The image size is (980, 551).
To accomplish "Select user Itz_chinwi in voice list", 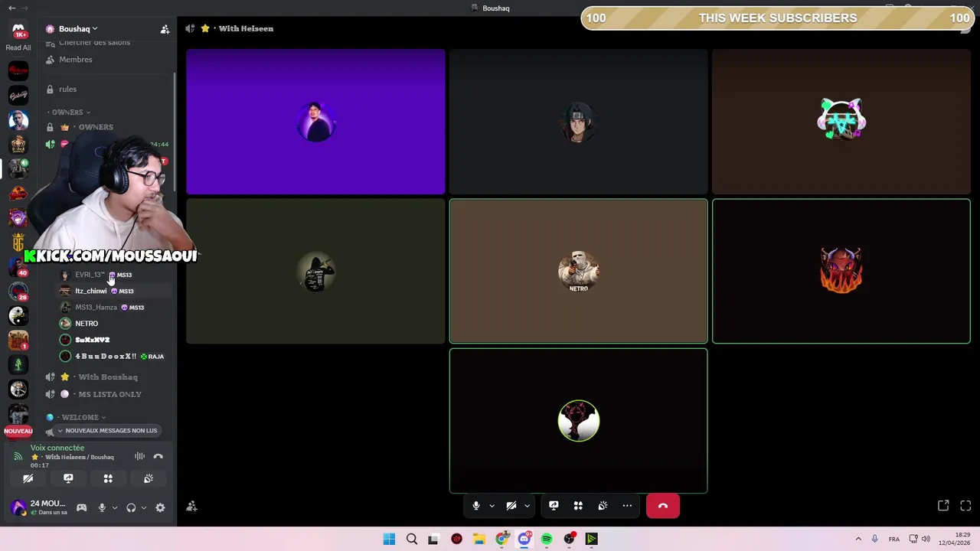I will tap(90, 291).
